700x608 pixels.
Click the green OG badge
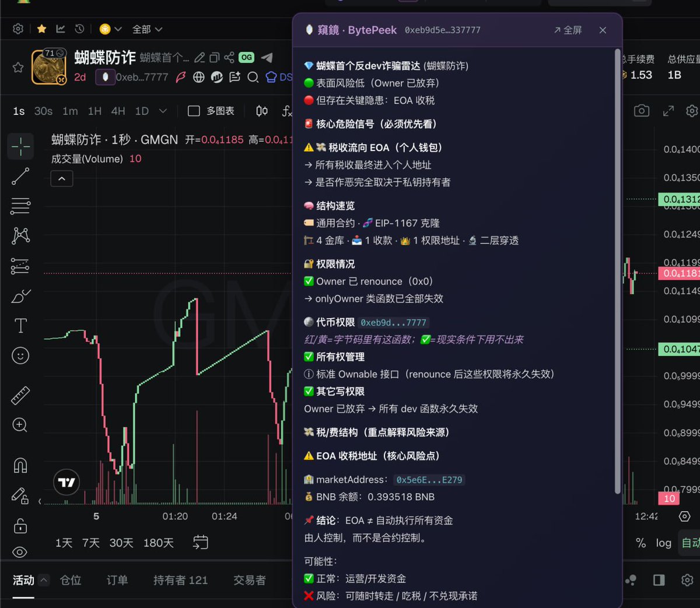246,57
